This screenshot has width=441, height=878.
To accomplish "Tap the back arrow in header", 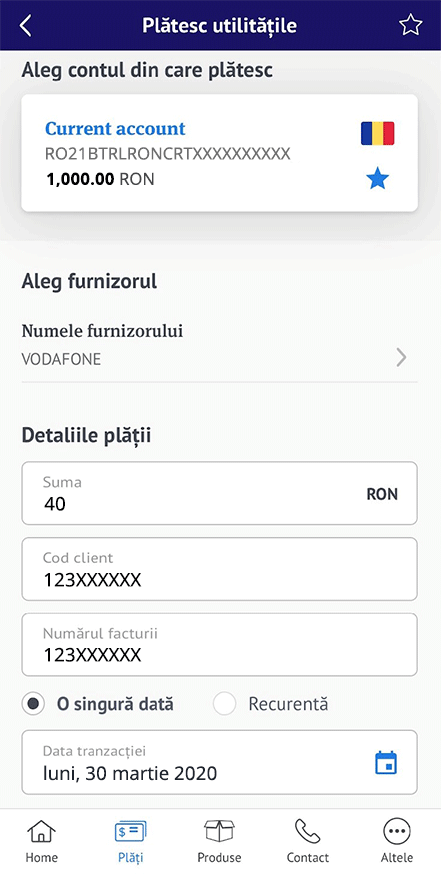I will click(26, 26).
